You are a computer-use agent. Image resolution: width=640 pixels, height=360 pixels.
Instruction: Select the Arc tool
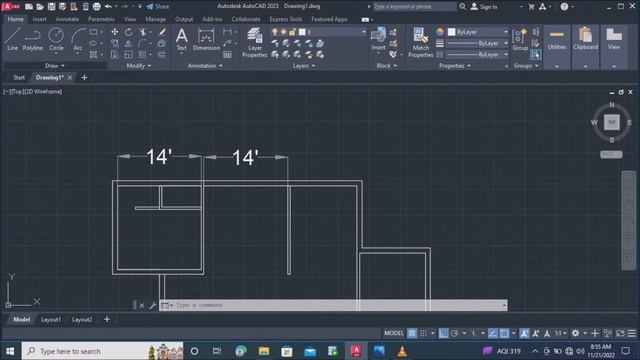[x=78, y=39]
